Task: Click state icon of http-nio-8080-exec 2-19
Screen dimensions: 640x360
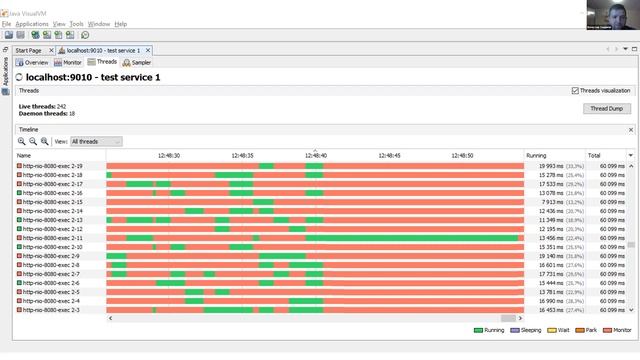Action: 19,166
